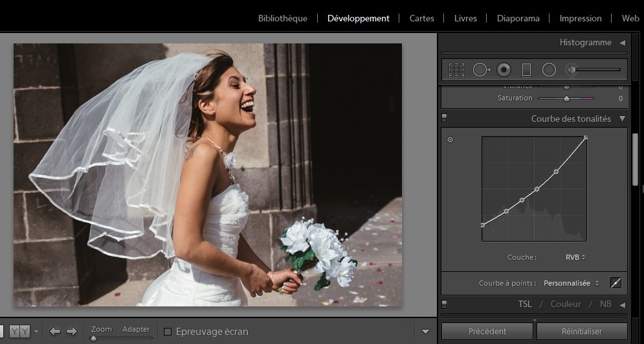Click the Zoom slider handle

(x=94, y=338)
